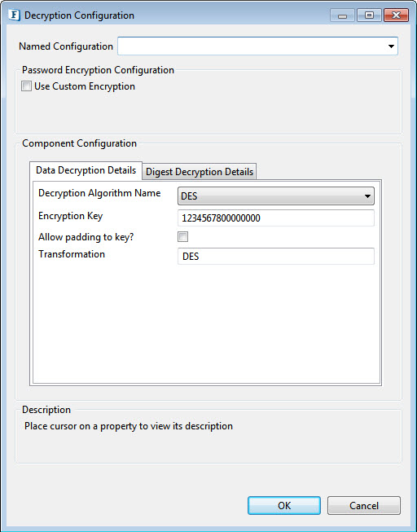
Task: Click into the Transformation input field
Action: [x=276, y=256]
